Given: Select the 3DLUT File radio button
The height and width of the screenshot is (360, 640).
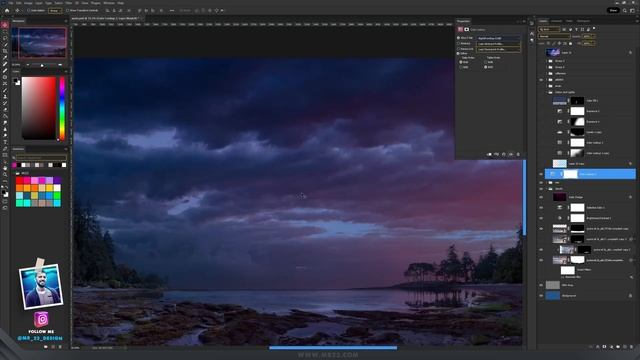Looking at the screenshot, I should point(458,38).
